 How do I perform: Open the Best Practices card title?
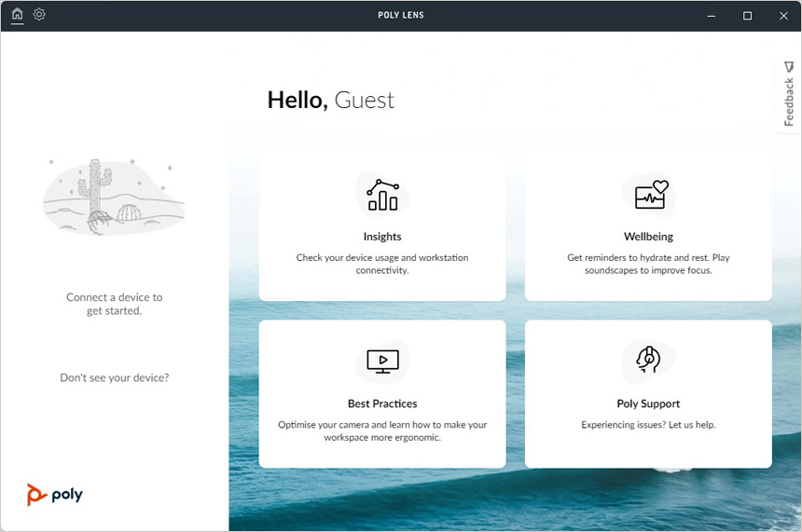point(382,403)
